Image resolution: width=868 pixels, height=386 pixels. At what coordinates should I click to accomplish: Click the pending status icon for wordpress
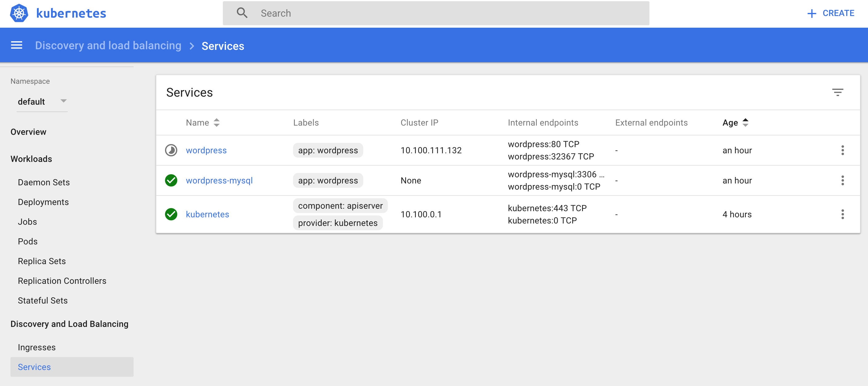click(x=171, y=150)
